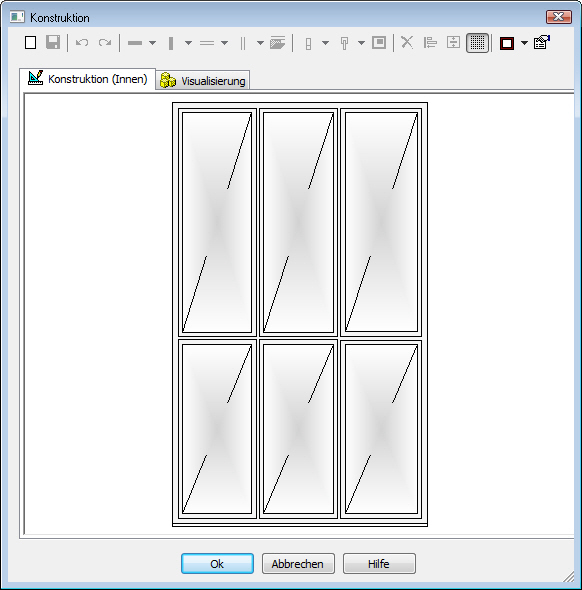The height and width of the screenshot is (590, 582).
Task: Click the redo arrow icon
Action: [x=105, y=43]
